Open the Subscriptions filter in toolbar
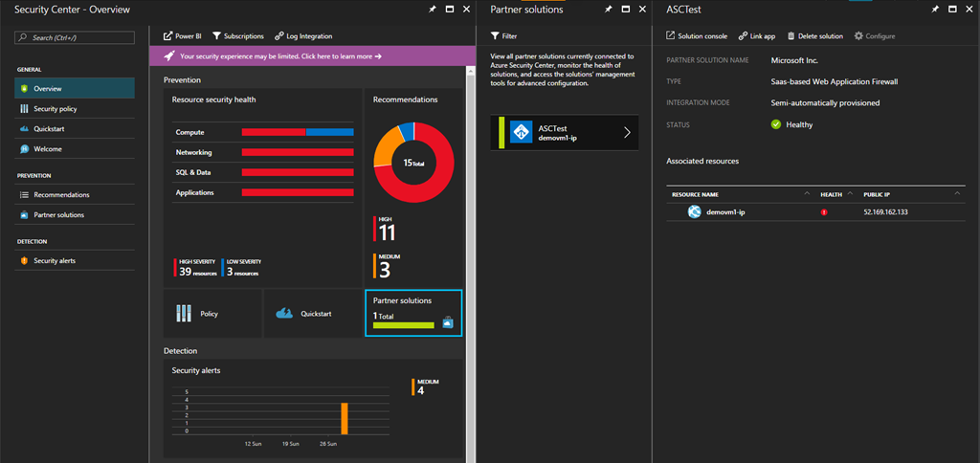The image size is (980, 463). 238,36
